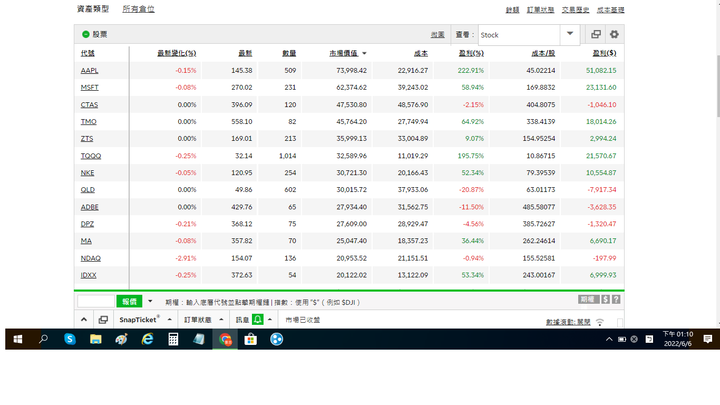The width and height of the screenshot is (720, 405).
Task: Open the dropdown arrow next to 報價 button
Action: 150,302
